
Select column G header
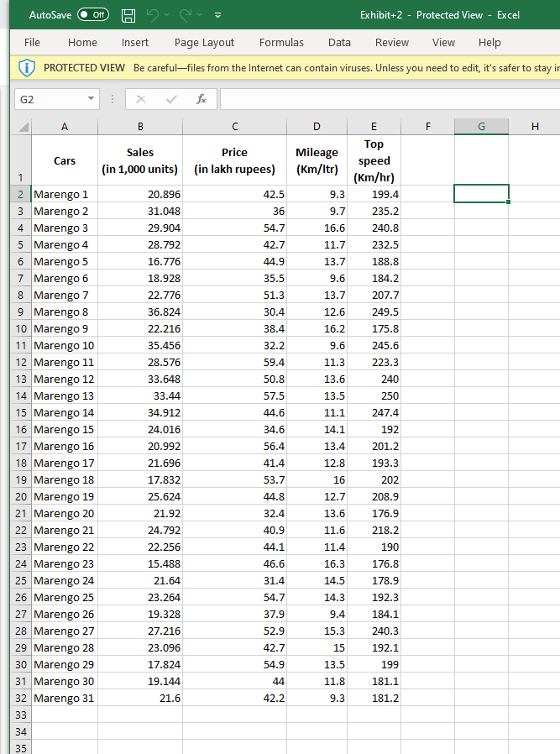click(x=481, y=127)
